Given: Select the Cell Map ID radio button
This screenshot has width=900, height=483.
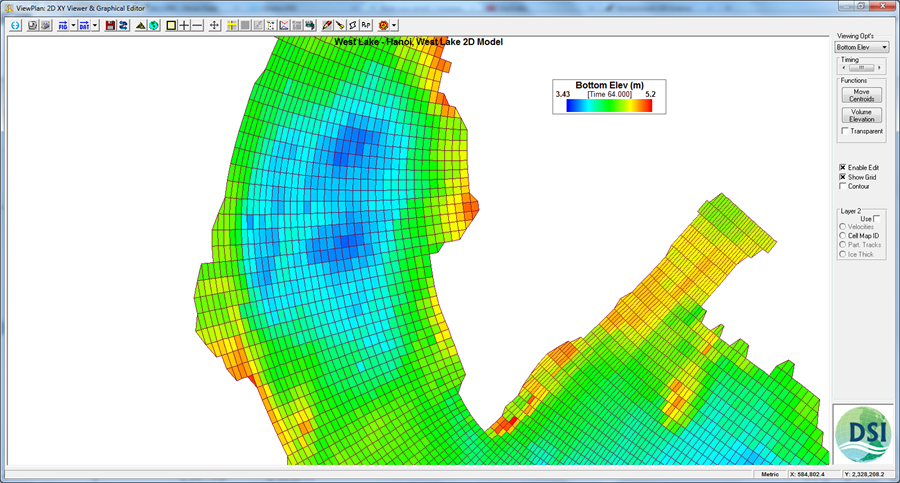Looking at the screenshot, I should click(843, 235).
